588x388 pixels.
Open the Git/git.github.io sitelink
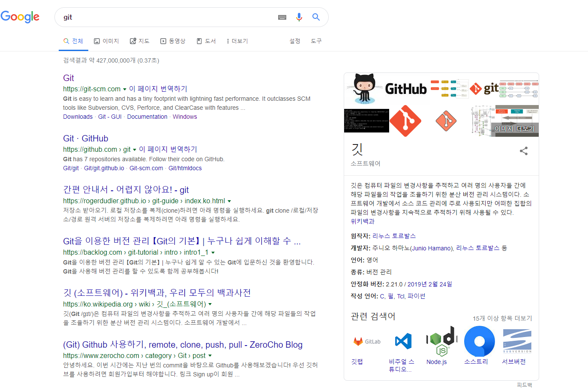point(104,168)
